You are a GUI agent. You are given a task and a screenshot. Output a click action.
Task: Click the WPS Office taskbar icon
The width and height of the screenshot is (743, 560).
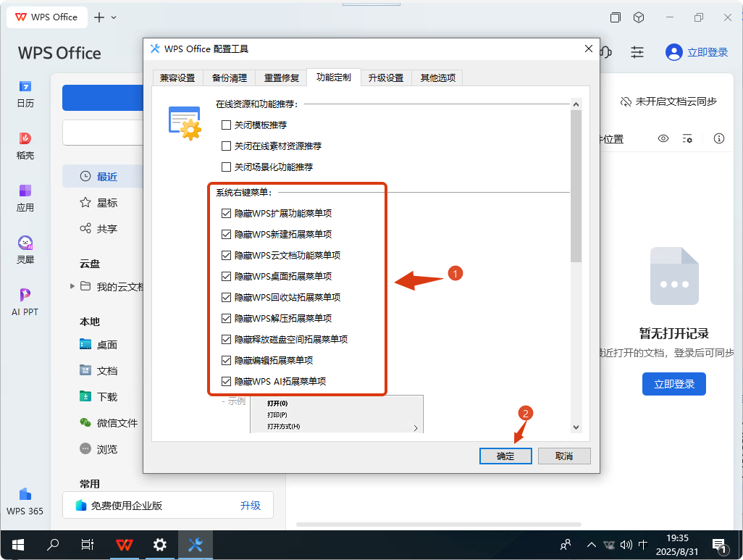tap(125, 545)
